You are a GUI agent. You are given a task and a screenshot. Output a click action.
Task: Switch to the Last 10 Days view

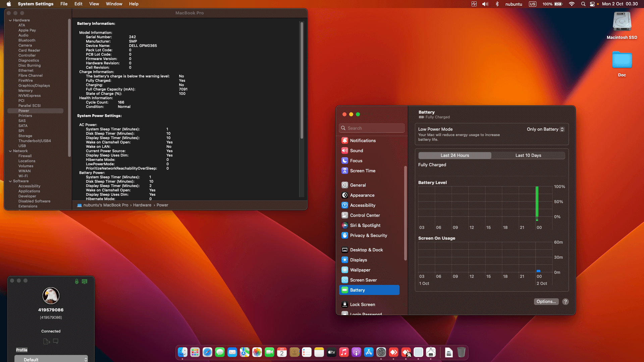[528, 155]
